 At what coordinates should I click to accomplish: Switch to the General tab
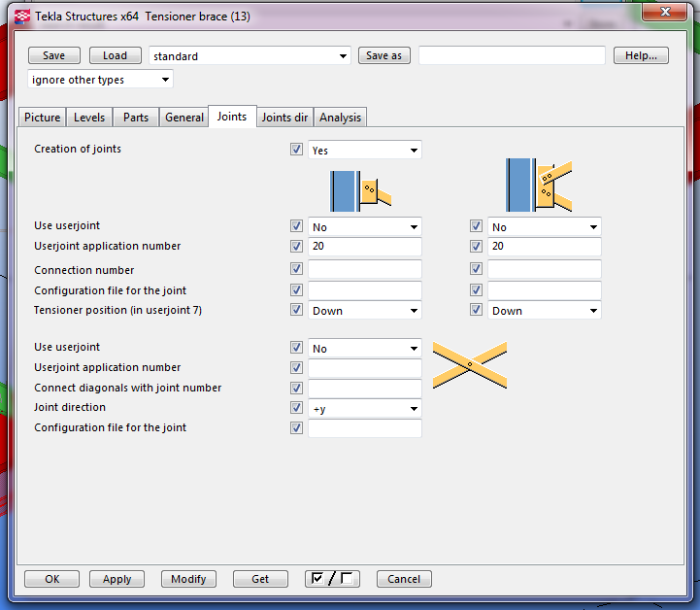click(x=183, y=118)
